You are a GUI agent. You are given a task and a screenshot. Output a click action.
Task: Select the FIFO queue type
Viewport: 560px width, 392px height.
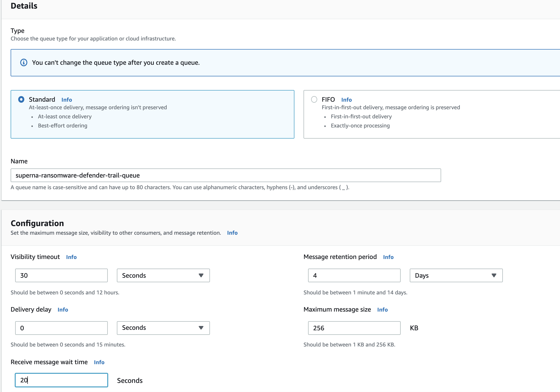314,99
